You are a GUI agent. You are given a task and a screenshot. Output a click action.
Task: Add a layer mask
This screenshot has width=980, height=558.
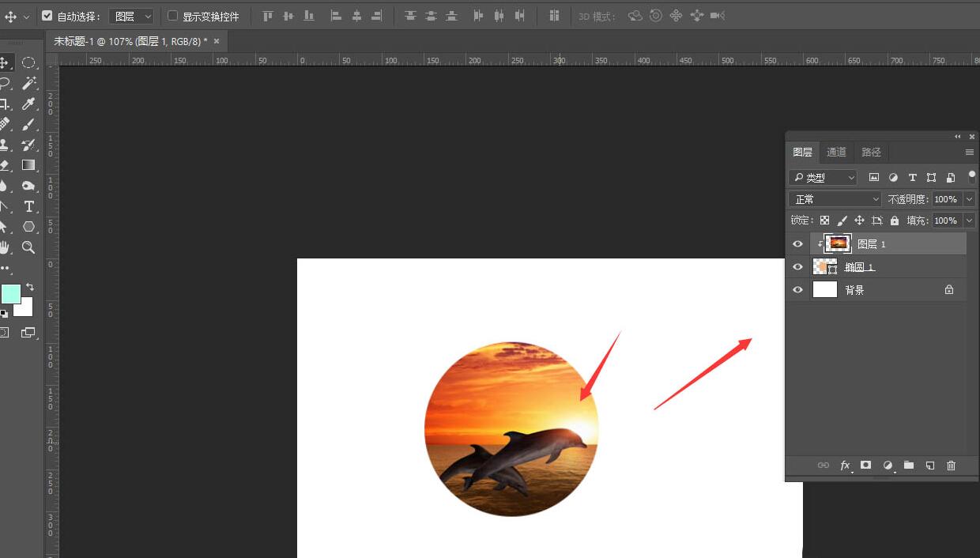(x=866, y=466)
